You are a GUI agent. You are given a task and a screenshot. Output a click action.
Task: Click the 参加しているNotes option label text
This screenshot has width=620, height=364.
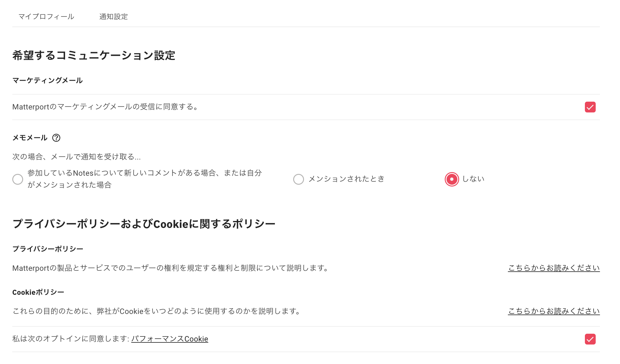click(x=145, y=179)
